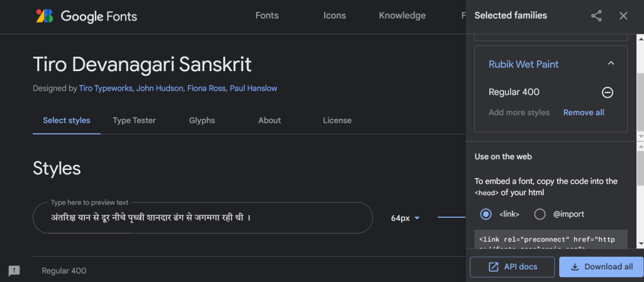Switch to the Type Tester tab

coord(135,120)
